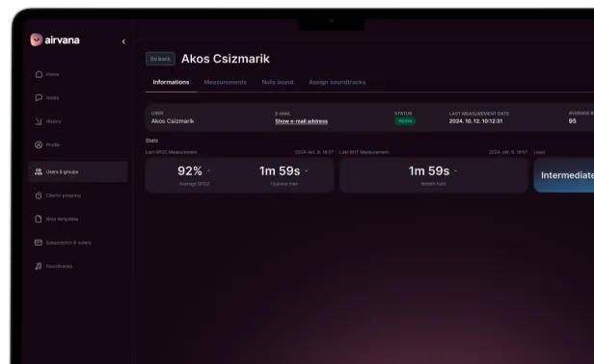Open the Assign soundtracks tab
Screen dimensions: 594x364
337,82
